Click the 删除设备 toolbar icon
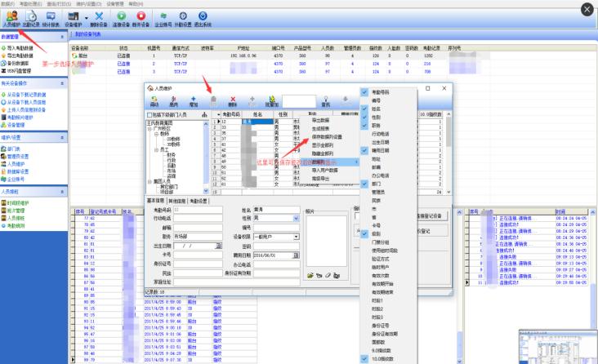598x364 pixels. pos(98,16)
